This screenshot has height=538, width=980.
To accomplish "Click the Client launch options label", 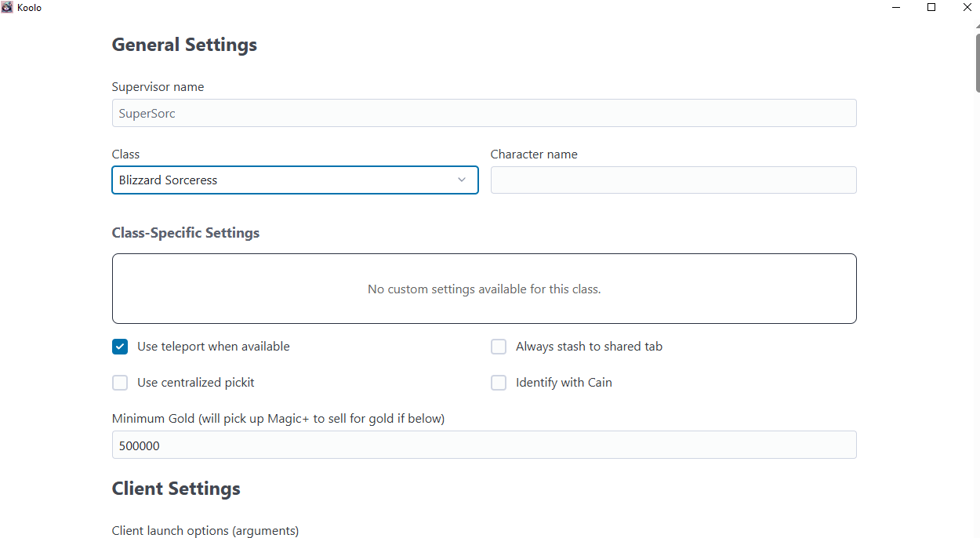I will tap(205, 531).
